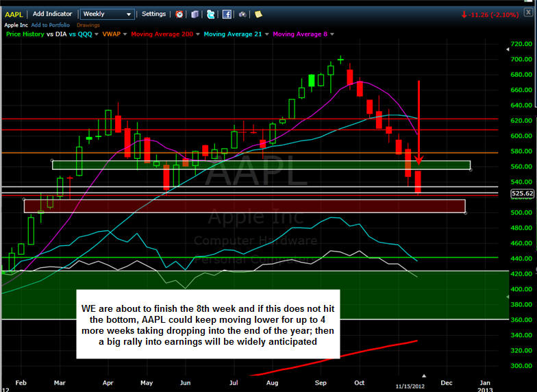Select the Price History label
The image size is (537, 392).
coord(25,34)
